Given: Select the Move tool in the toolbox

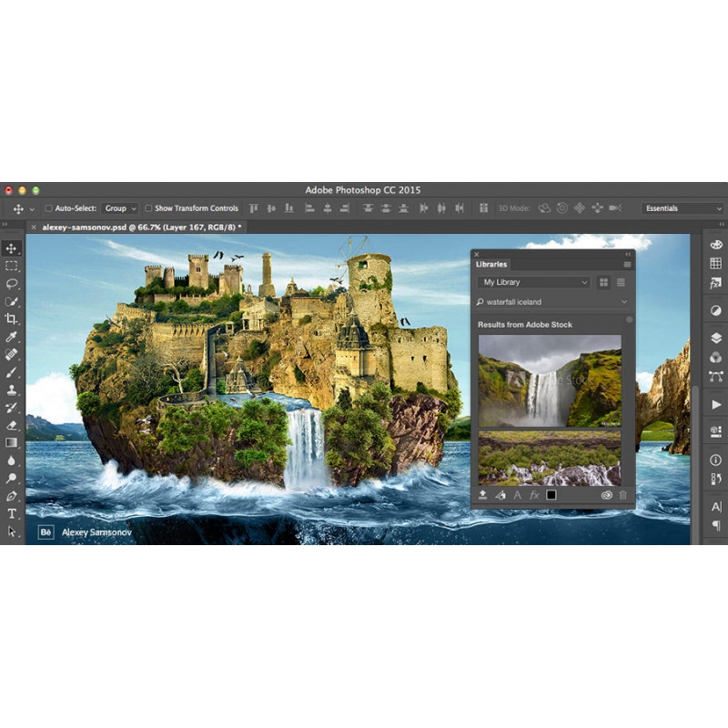Looking at the screenshot, I should 12,248.
